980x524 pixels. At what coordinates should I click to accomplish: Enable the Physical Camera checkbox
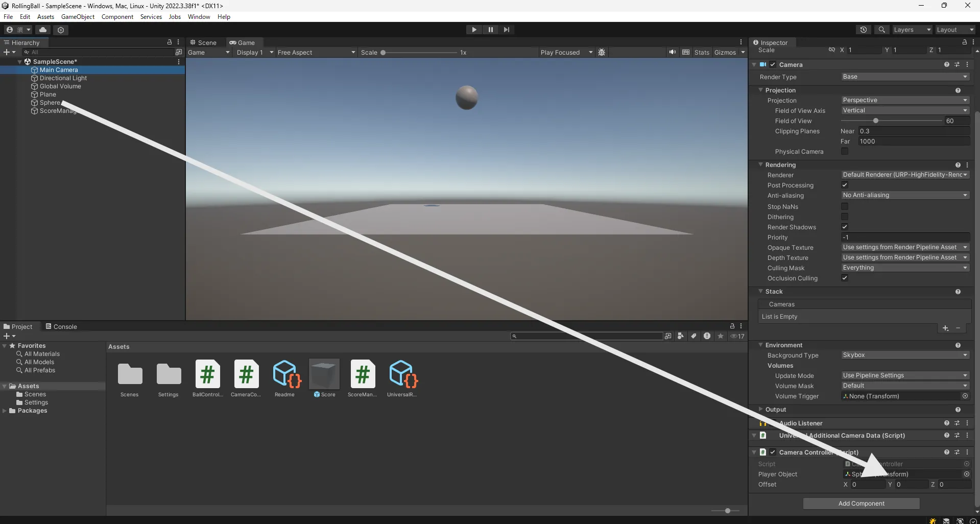[x=845, y=152]
